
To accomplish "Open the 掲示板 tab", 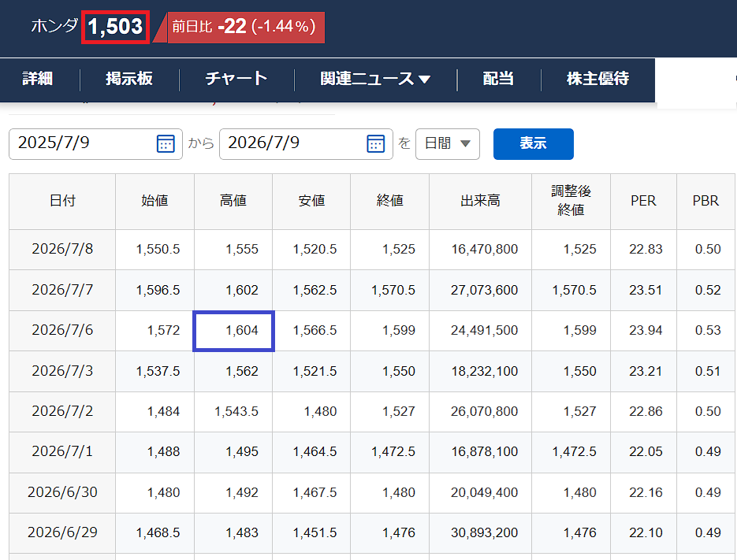I will tap(129, 79).
